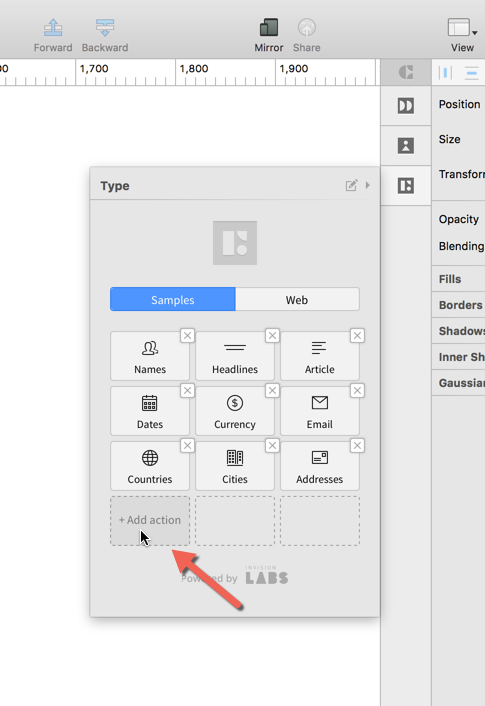This screenshot has width=485, height=706.
Task: Click the 1,800 mark on the ruler
Action: pos(194,68)
